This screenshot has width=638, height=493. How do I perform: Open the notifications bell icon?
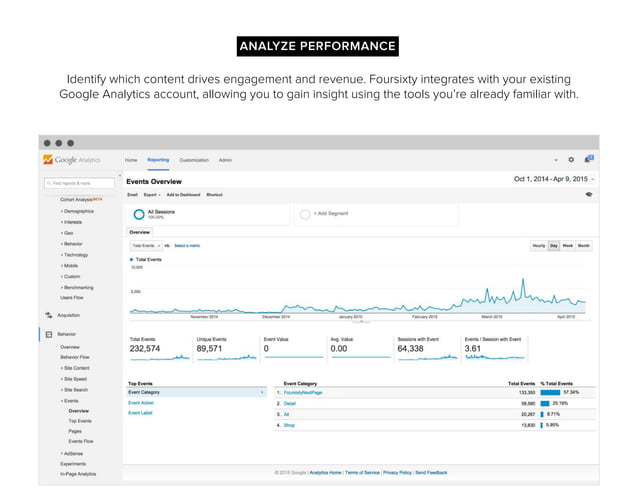pos(590,159)
